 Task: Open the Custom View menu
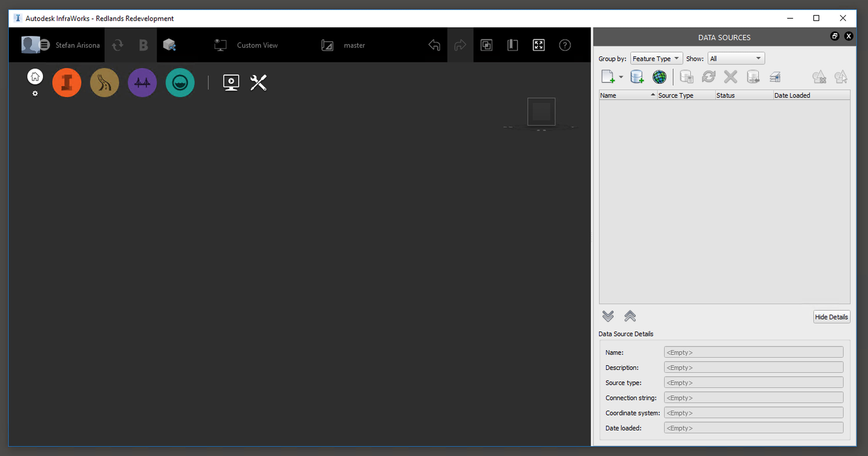point(257,45)
